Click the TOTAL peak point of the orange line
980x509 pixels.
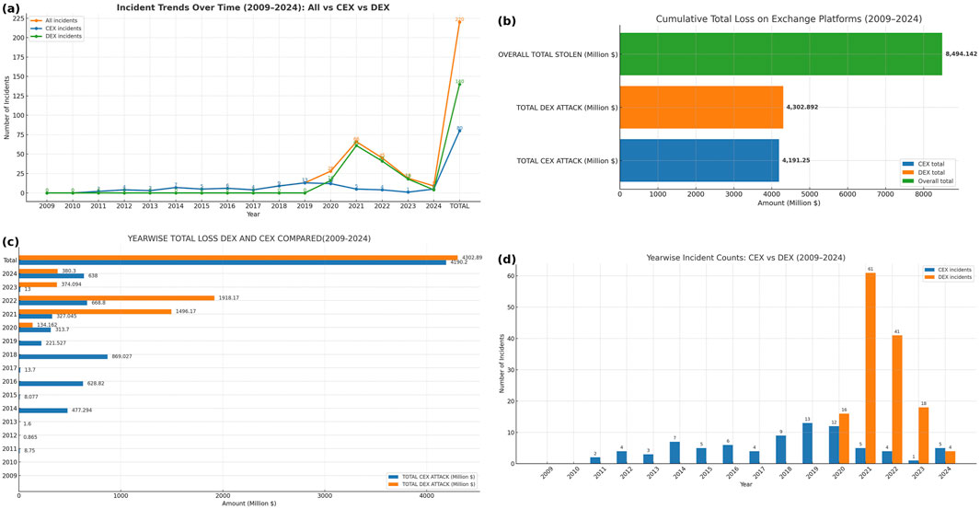[x=459, y=21]
